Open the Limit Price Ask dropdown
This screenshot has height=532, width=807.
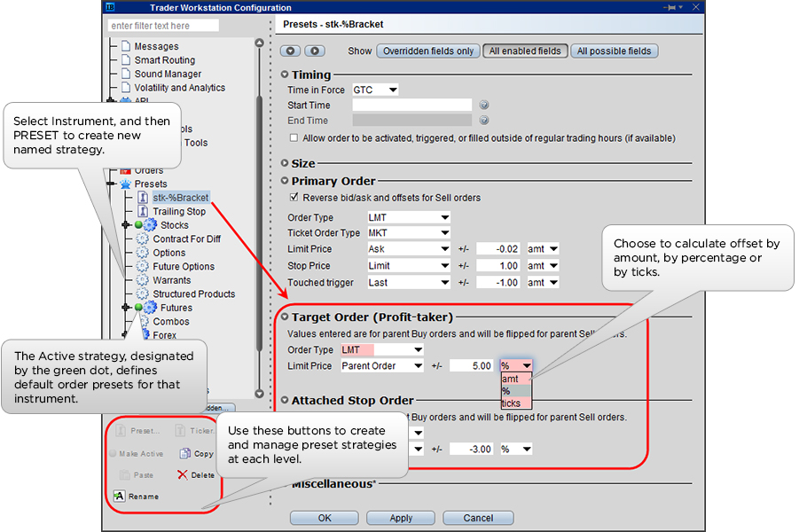[x=409, y=249]
